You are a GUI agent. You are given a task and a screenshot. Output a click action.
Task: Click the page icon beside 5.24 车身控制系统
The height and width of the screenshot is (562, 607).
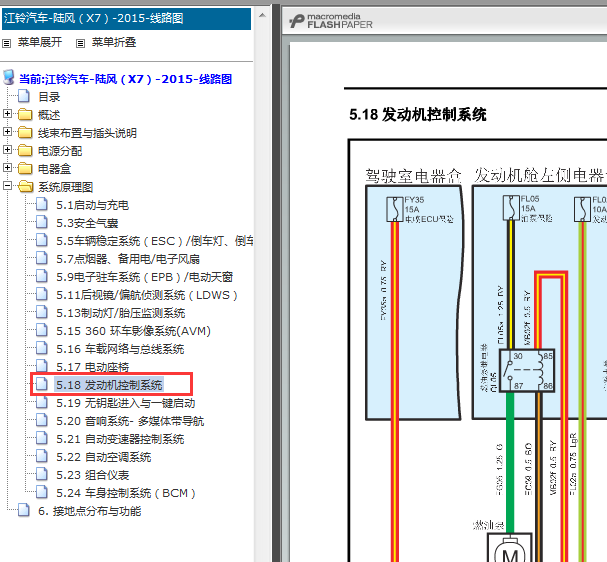click(x=42, y=492)
